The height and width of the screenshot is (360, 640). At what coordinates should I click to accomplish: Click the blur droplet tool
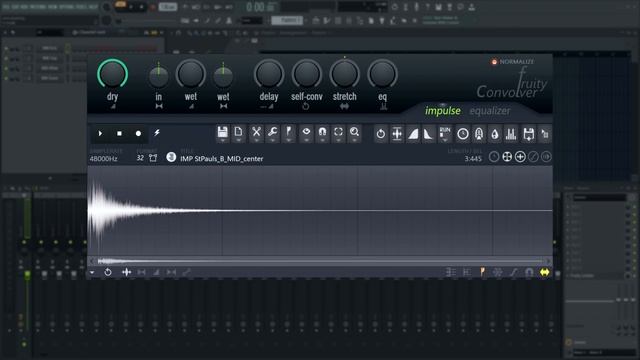click(495, 134)
